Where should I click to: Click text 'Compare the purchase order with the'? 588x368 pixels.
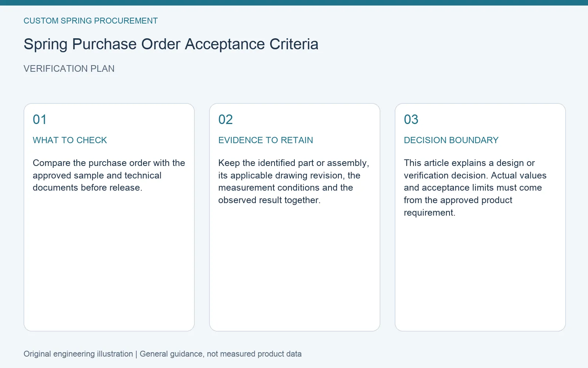coord(109,163)
